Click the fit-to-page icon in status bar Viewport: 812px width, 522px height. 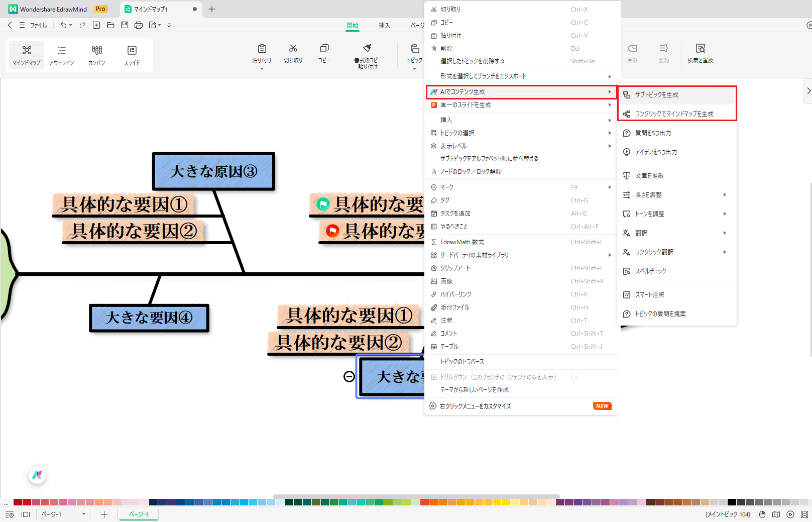click(x=804, y=514)
